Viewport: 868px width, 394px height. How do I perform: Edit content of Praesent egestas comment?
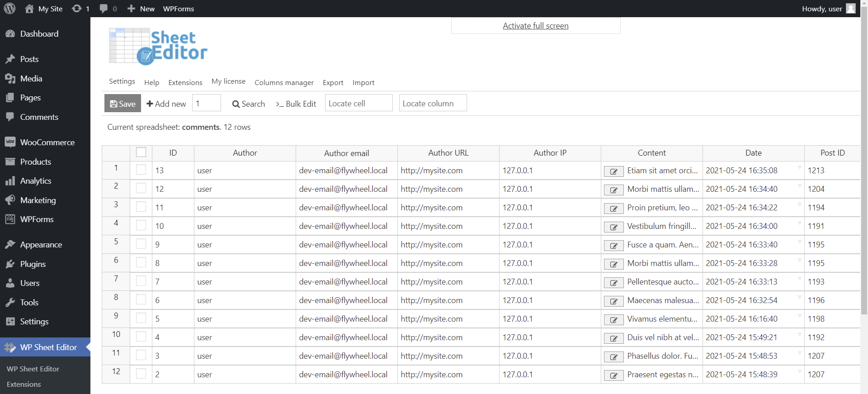614,375
